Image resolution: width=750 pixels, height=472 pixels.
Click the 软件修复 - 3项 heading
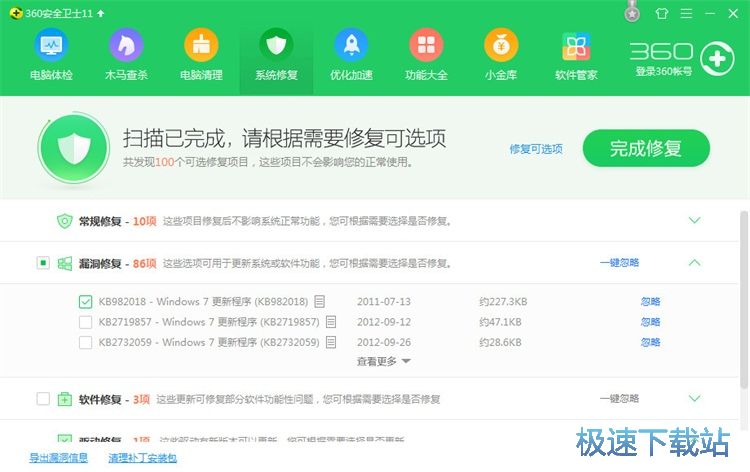(114, 399)
